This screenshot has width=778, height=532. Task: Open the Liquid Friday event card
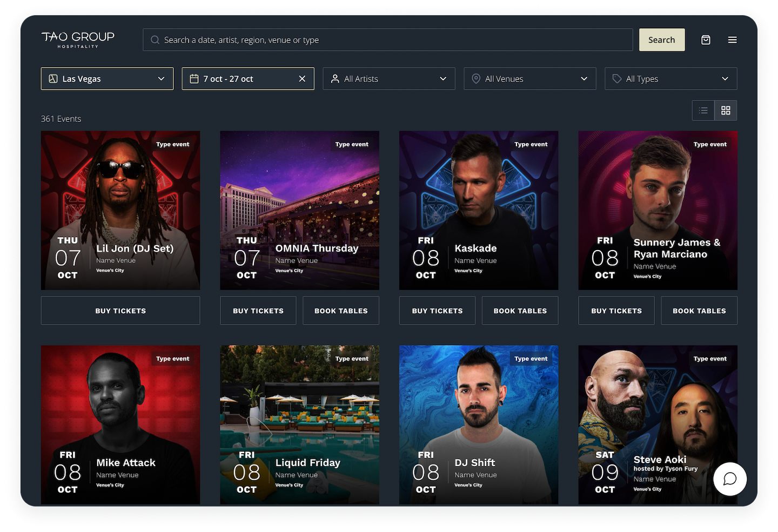[x=299, y=425]
